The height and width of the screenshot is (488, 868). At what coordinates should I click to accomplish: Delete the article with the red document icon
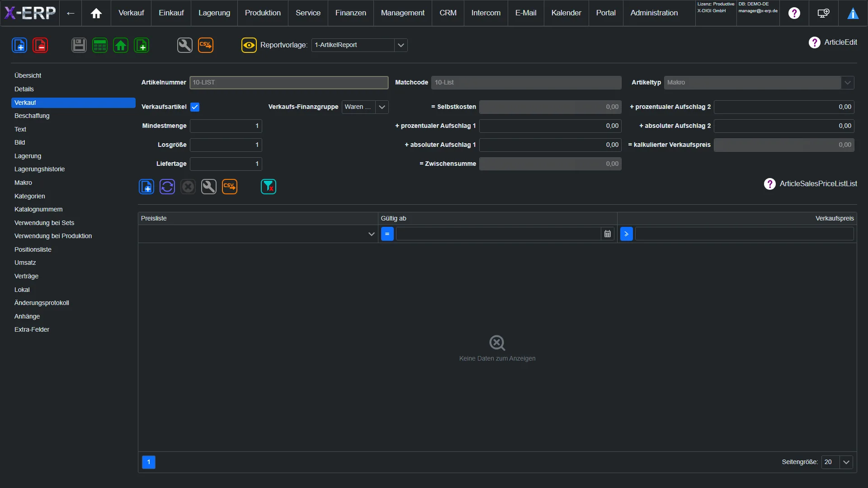pyautogui.click(x=40, y=45)
